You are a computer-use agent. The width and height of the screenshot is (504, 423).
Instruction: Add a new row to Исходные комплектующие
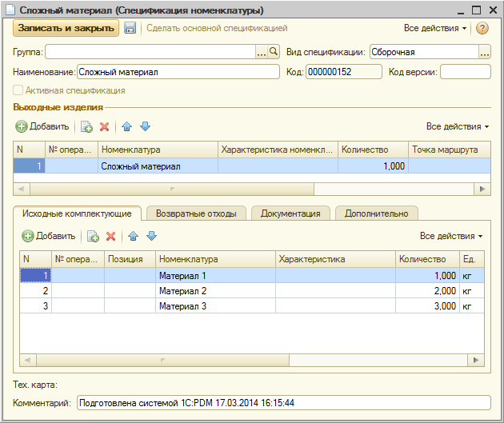coord(49,236)
